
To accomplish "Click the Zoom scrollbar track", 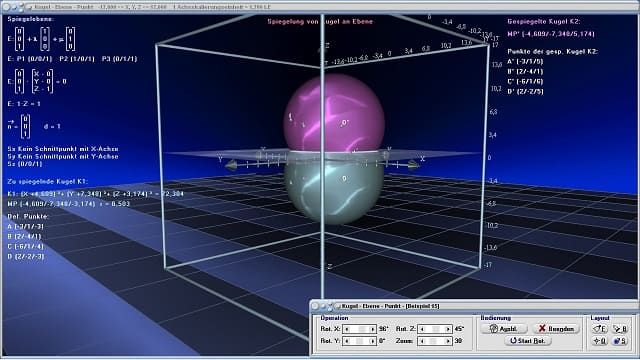I will [435, 341].
